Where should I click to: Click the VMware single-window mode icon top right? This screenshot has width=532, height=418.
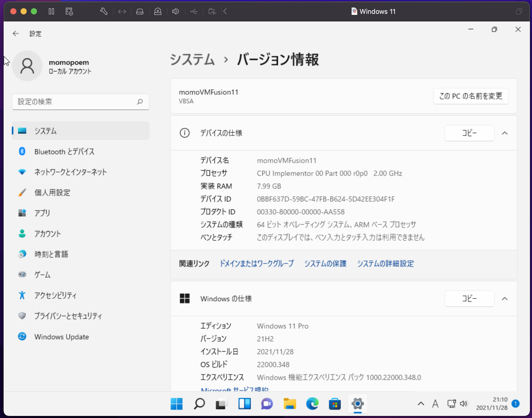pyautogui.click(x=519, y=11)
